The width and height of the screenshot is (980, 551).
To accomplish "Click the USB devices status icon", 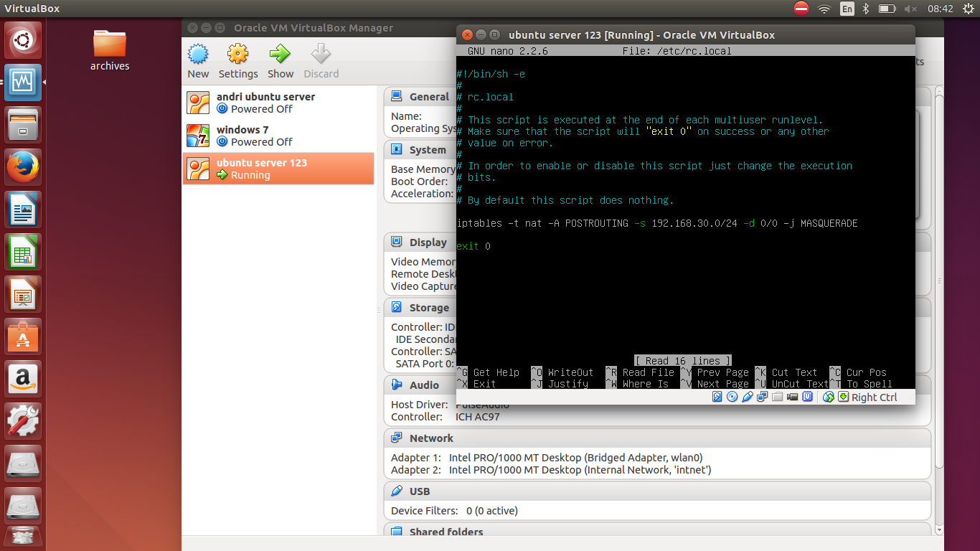I will tap(748, 397).
